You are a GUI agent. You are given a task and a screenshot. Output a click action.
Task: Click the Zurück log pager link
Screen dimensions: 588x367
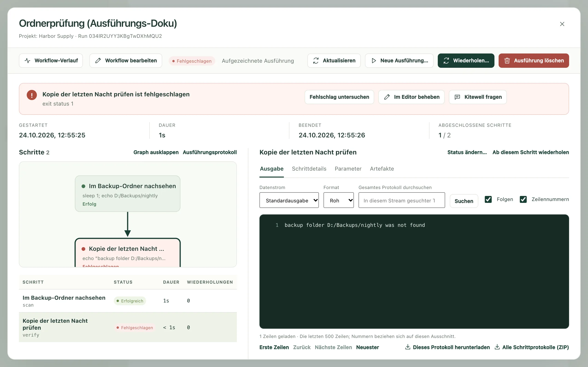(302, 347)
